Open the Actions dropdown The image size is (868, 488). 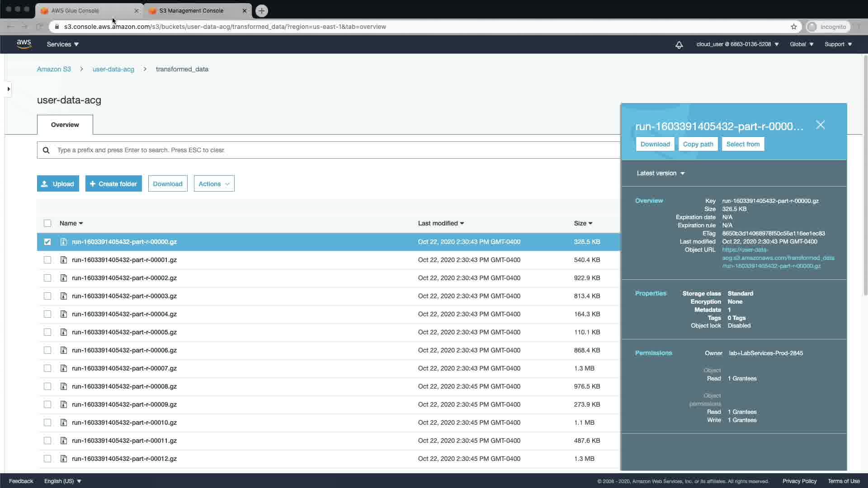(214, 184)
